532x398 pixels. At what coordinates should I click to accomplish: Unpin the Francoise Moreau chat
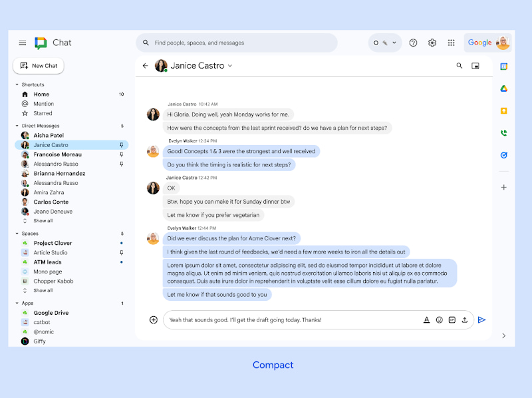pos(120,154)
